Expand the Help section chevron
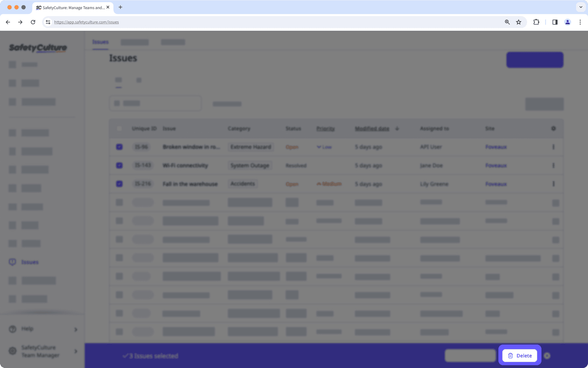The height and width of the screenshot is (368, 588). 75,329
